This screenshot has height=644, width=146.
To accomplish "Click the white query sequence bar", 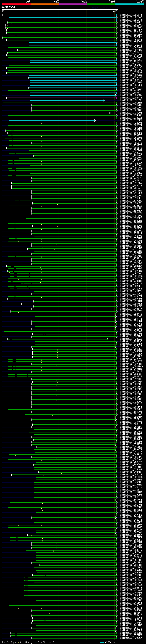I will point(60,10).
